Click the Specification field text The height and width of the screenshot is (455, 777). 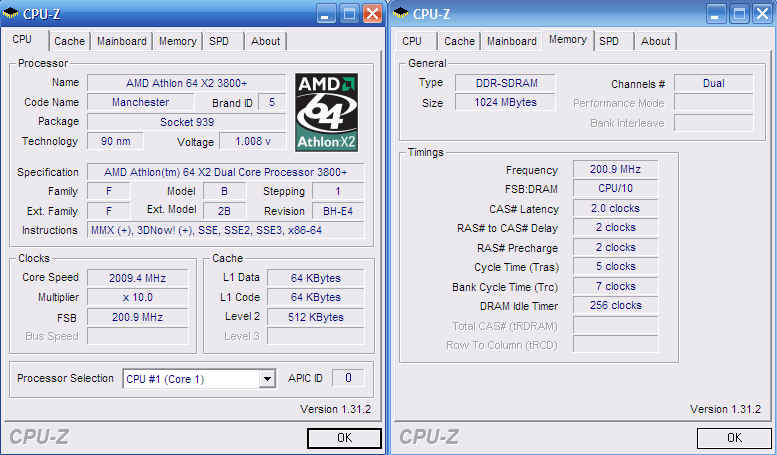point(225,172)
